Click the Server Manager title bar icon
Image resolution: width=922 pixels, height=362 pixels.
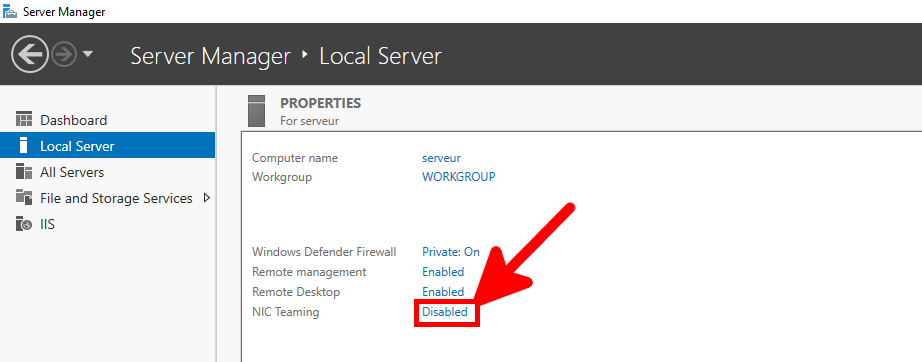coord(10,11)
